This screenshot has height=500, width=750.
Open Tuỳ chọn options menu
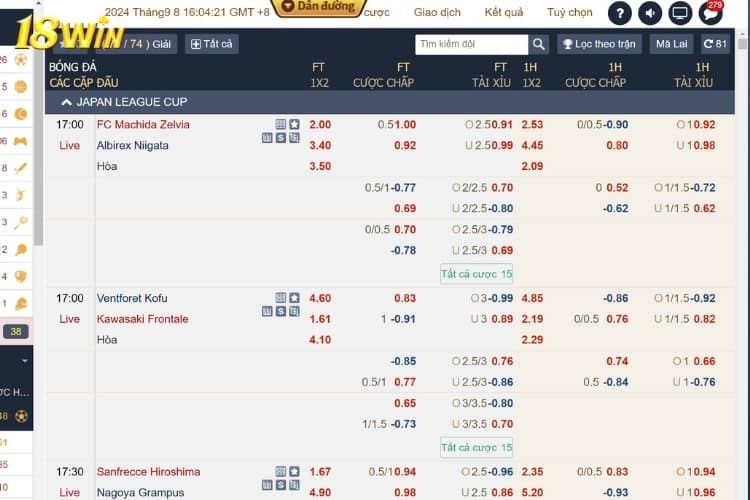[x=570, y=12]
